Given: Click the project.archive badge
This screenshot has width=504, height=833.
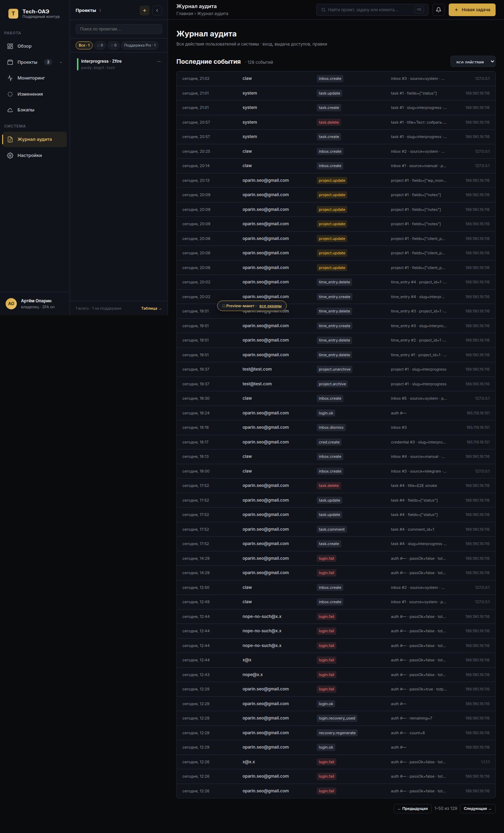Looking at the screenshot, I should tap(332, 384).
